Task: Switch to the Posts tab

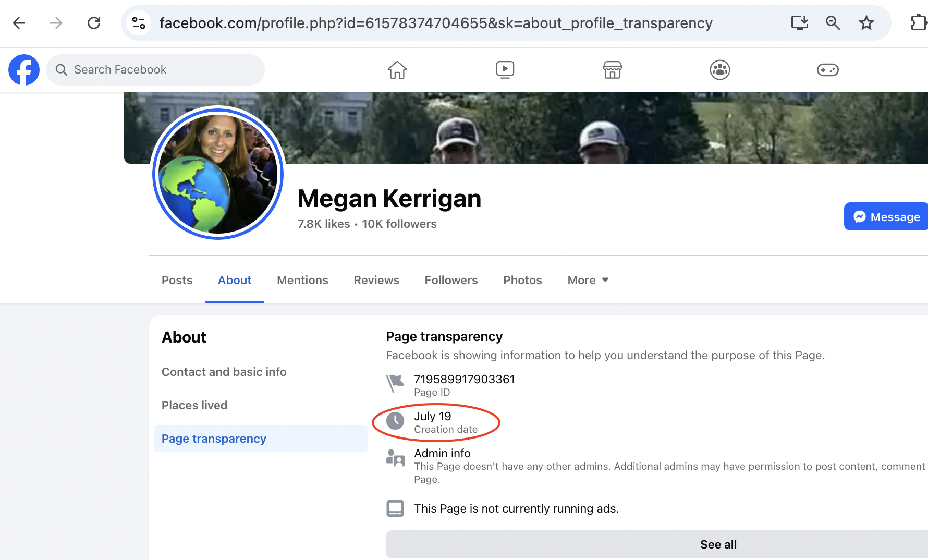Action: pos(177,281)
